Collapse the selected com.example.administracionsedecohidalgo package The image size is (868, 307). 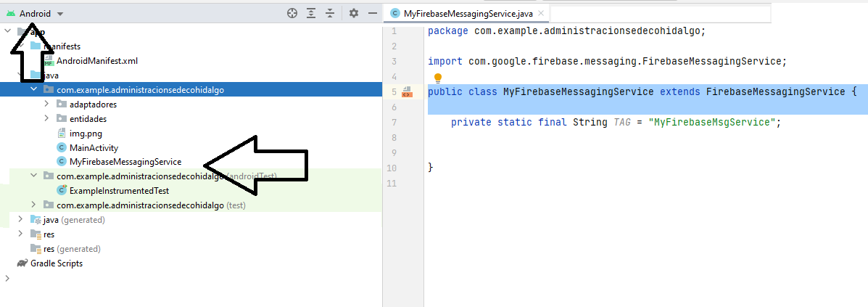(34, 90)
